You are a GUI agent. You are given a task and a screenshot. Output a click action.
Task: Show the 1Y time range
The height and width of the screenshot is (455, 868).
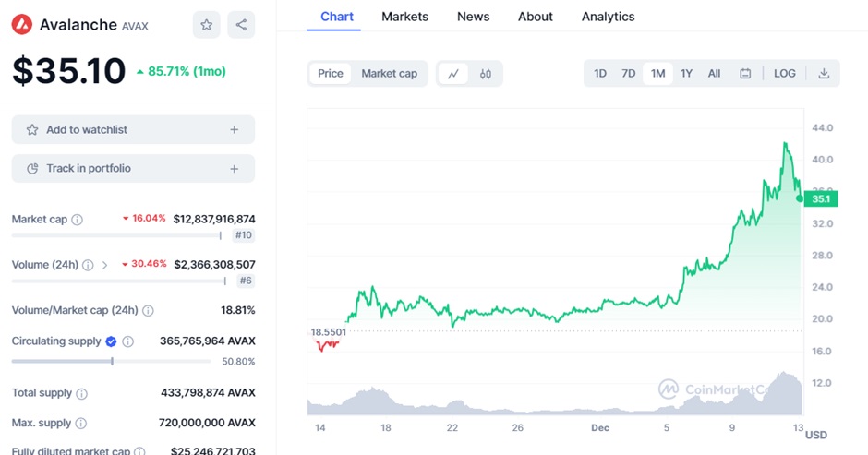coord(686,74)
